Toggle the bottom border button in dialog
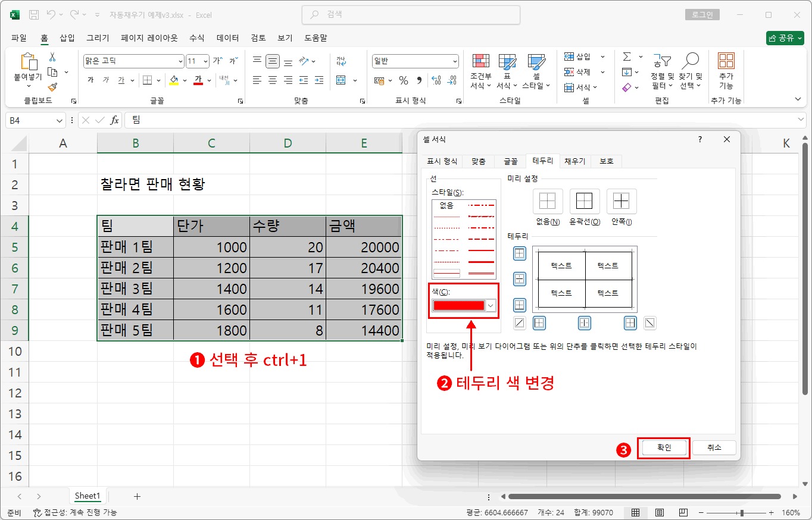This screenshot has width=812, height=520. point(520,305)
